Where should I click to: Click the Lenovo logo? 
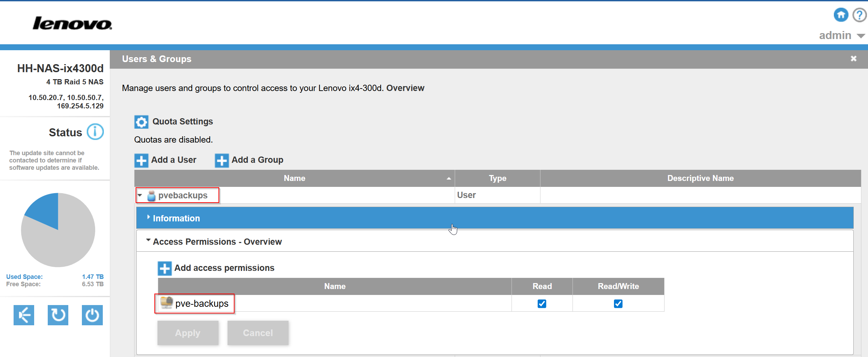72,23
